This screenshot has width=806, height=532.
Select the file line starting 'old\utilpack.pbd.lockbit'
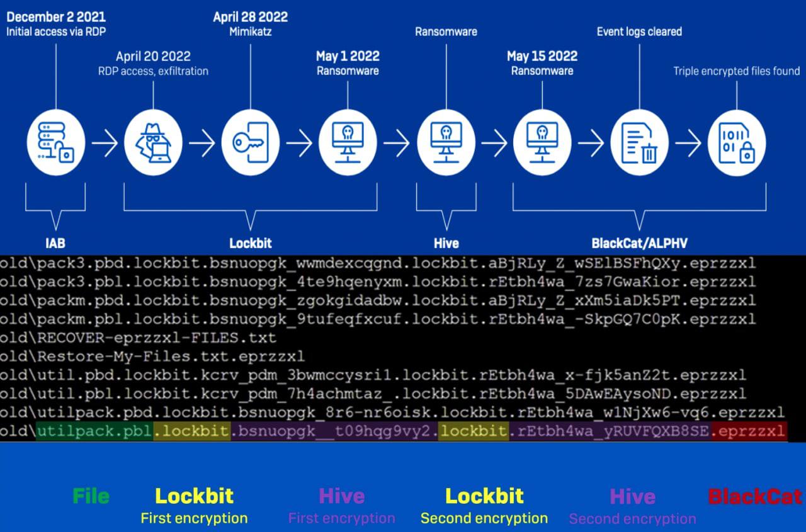point(392,413)
